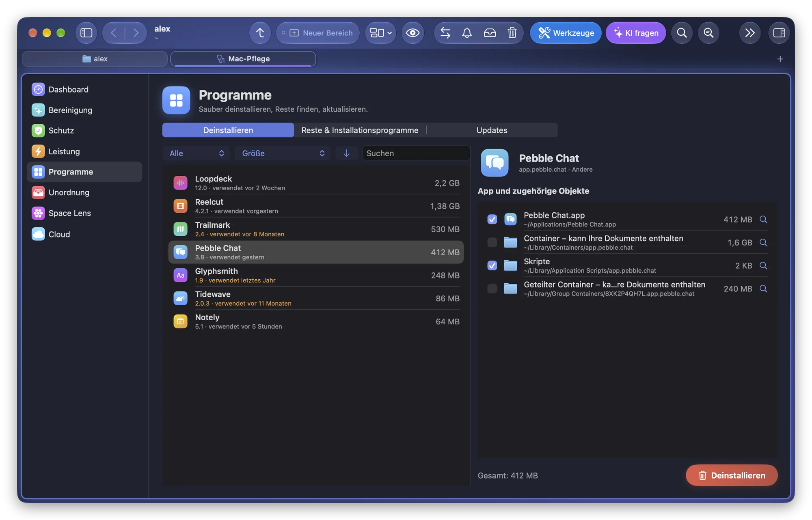Check the Geteilter Container checkbox
Image resolution: width=812 pixels, height=520 pixels.
tap(492, 289)
